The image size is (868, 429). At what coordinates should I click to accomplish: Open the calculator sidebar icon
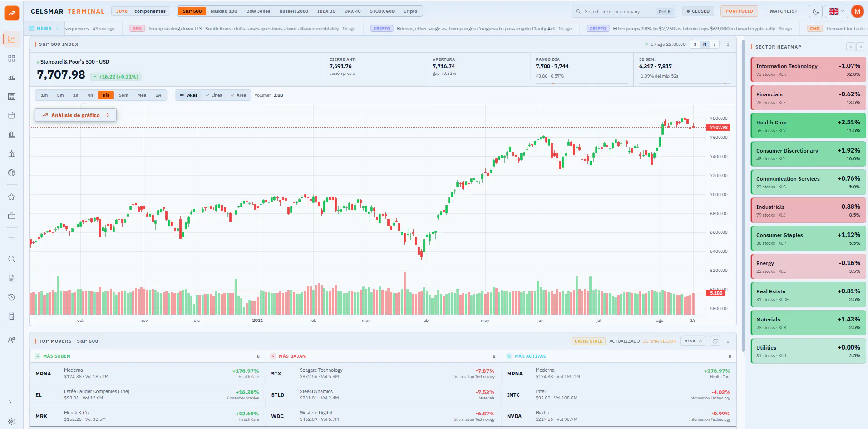12,316
